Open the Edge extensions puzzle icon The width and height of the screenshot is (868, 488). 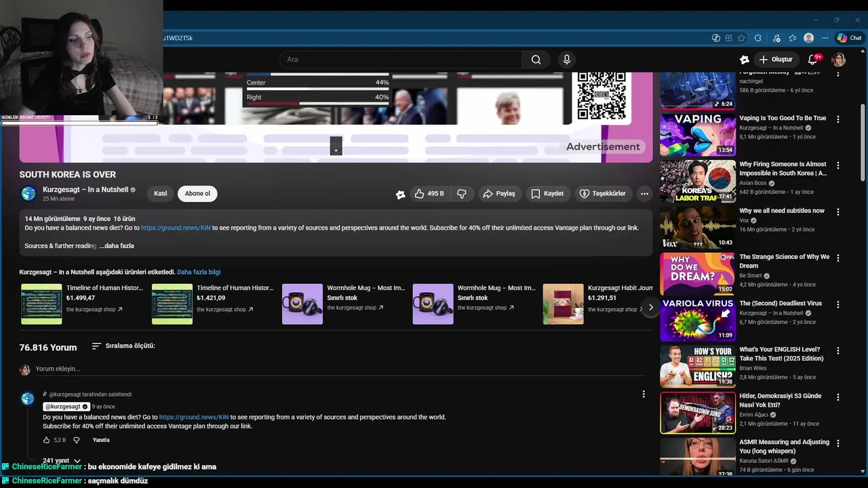[758, 38]
